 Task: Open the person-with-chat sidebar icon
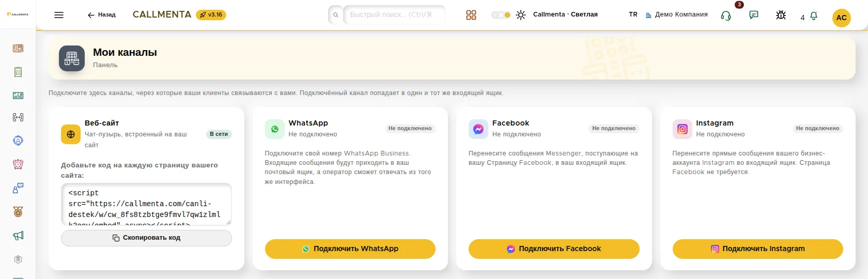[x=18, y=188]
